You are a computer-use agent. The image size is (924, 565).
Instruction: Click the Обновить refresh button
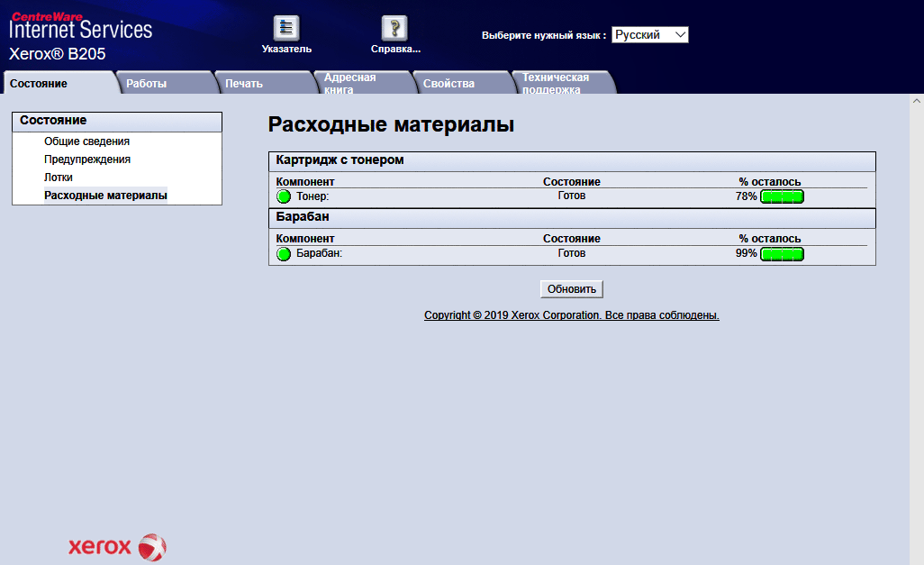click(x=572, y=289)
